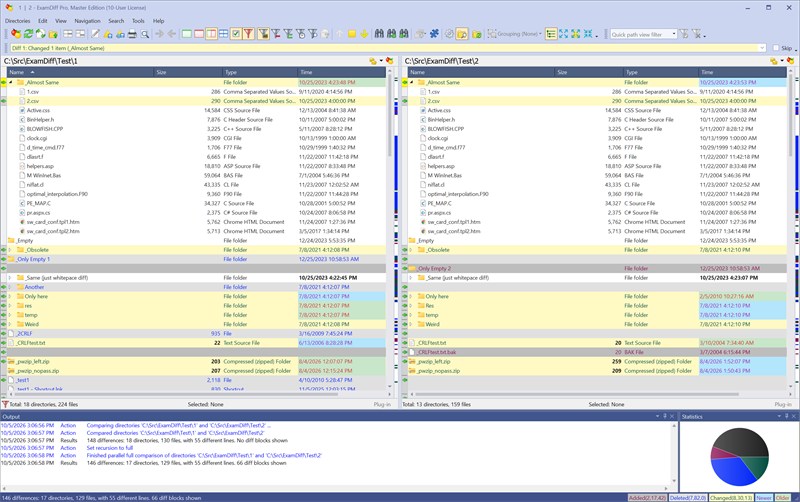Viewport: 800px width, 502px height.
Task: Click the green Re-compare arrows icon
Action: coord(28,34)
